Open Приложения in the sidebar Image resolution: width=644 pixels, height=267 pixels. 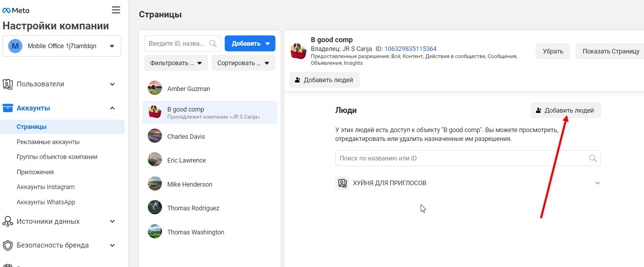coord(35,172)
